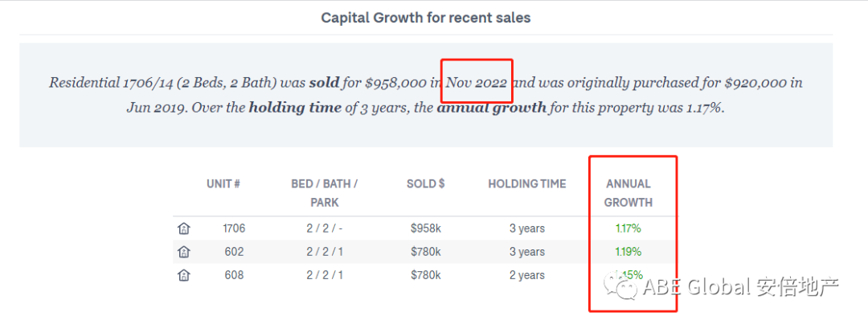
Task: Click the house icon beside unit 602
Action: tap(184, 252)
